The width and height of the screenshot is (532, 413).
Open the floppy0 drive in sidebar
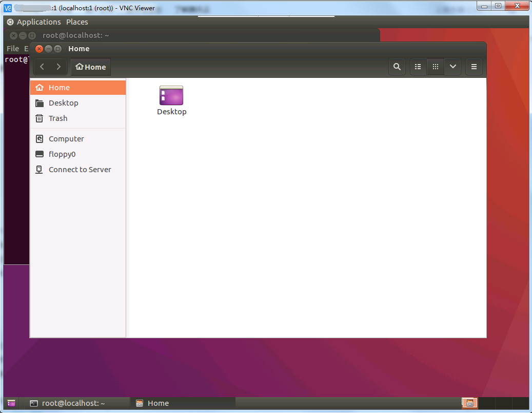pos(62,154)
